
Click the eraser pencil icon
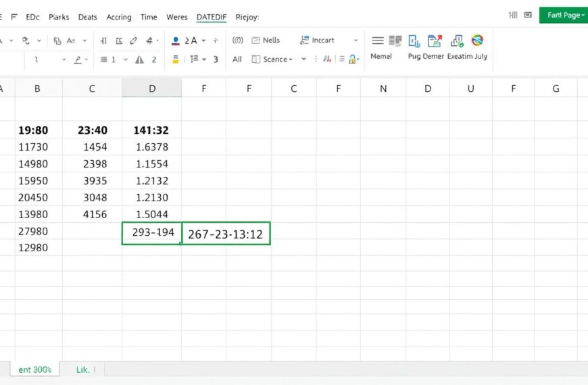coord(133,41)
